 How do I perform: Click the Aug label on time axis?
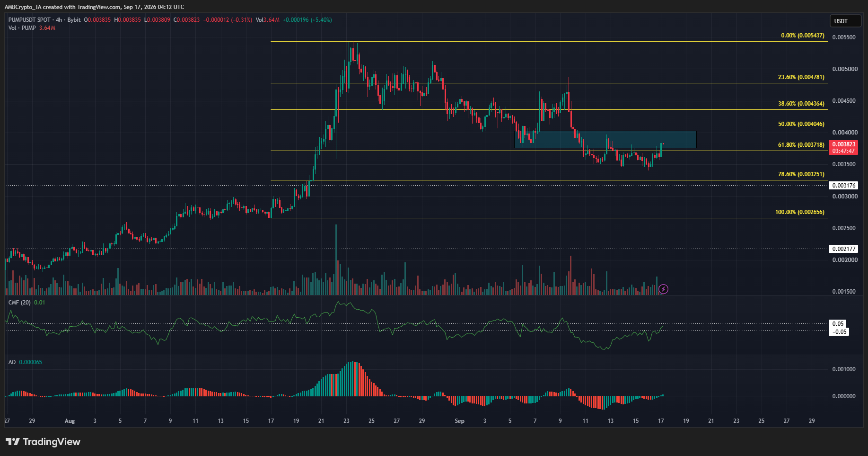click(x=70, y=421)
